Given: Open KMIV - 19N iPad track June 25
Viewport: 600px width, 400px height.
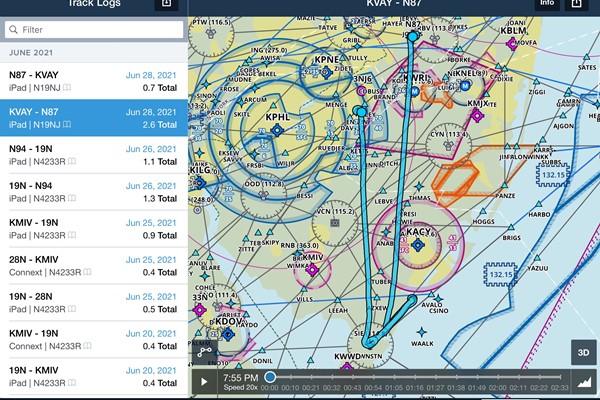Looking at the screenshot, I should click(x=93, y=229).
